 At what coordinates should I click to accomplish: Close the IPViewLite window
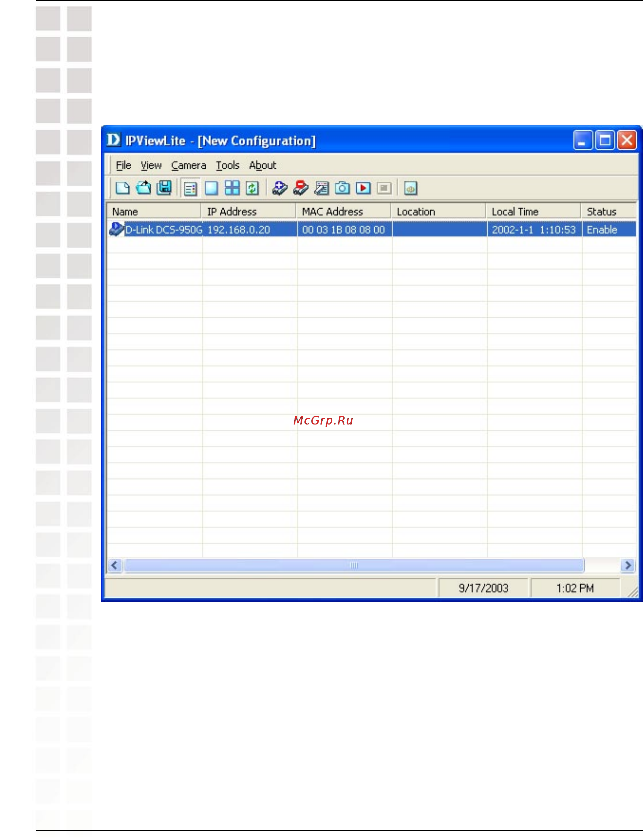627,140
